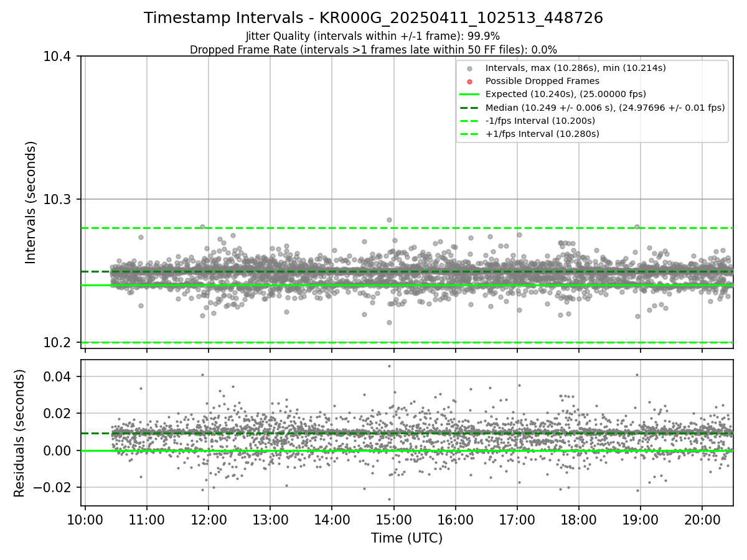Click the highest residual point near 15:00 above 0.04
747x560 pixels.
(x=389, y=366)
